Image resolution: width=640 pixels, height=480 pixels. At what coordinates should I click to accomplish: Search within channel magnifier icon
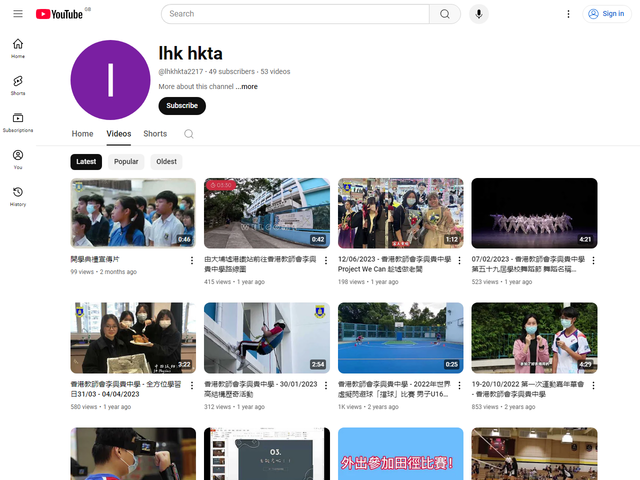click(x=188, y=134)
